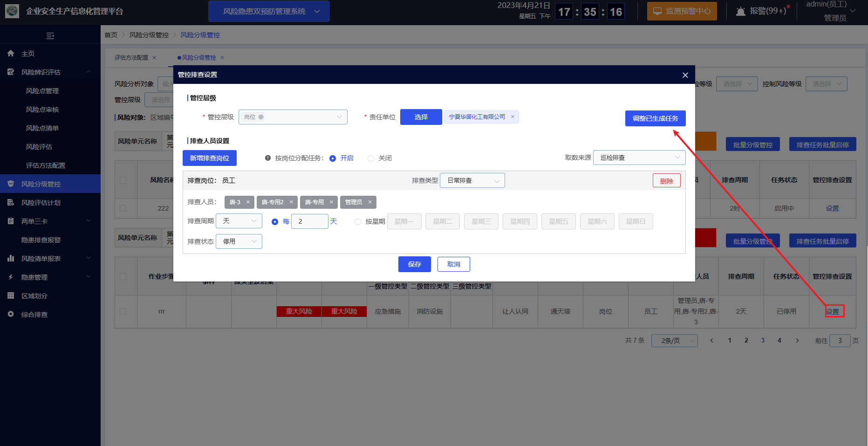Toggle the 星期一 weekday option
868x446 pixels.
[404, 221]
